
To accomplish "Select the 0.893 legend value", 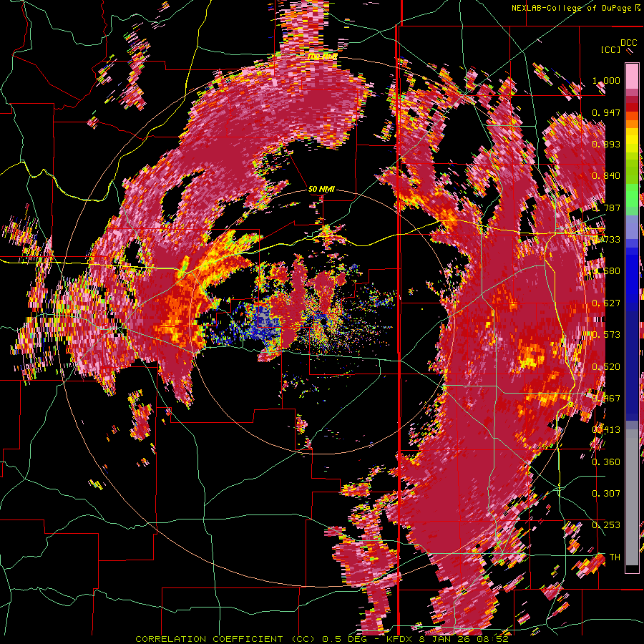I will tap(606, 144).
